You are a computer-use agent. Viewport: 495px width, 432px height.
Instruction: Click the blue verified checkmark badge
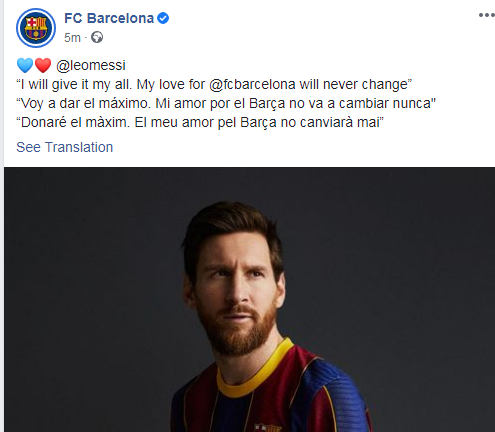(x=163, y=18)
